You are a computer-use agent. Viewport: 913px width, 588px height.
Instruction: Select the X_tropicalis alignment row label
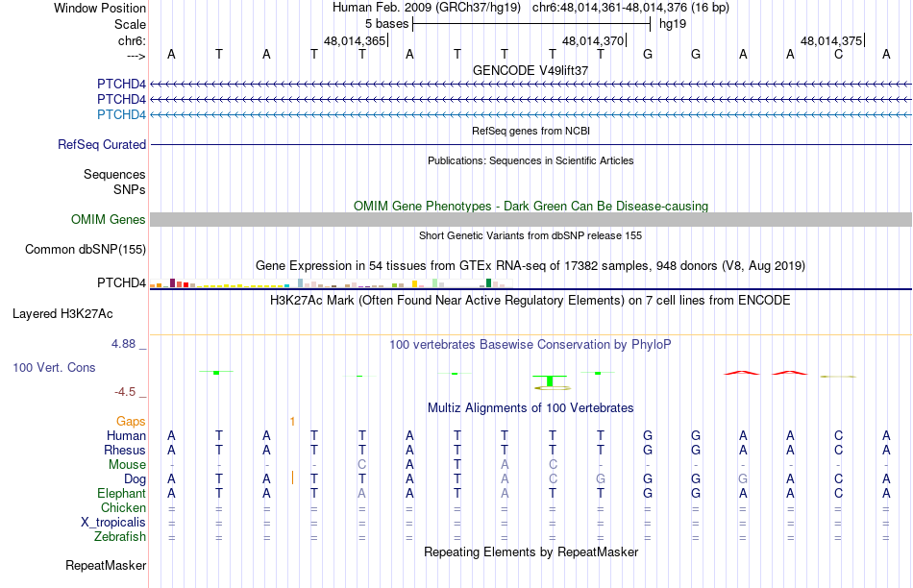(113, 523)
